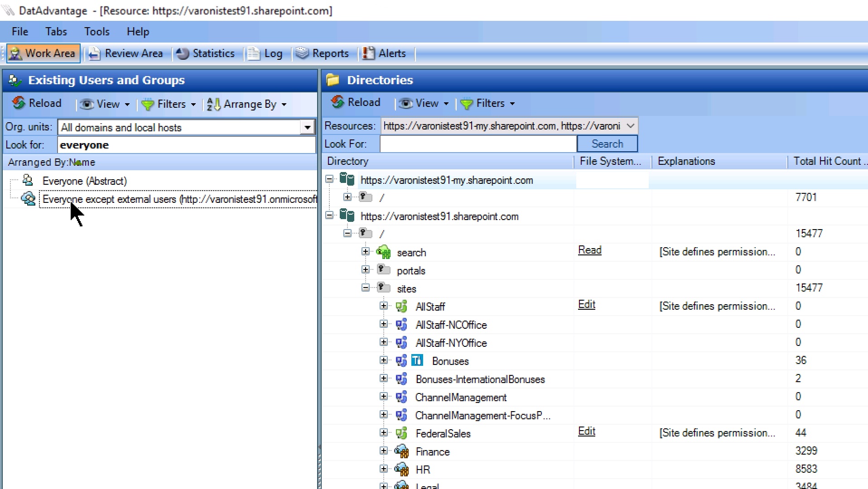Open the Resources dropdown list
This screenshot has width=868, height=489.
pos(509,126)
